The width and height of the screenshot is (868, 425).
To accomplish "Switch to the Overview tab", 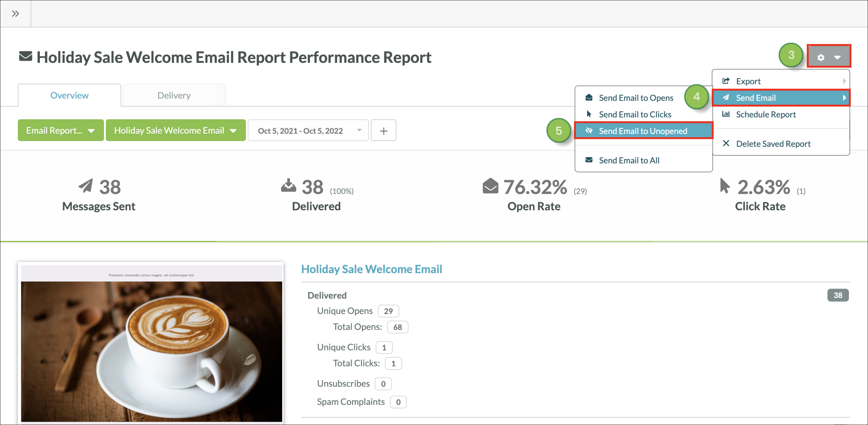I will pyautogui.click(x=69, y=95).
